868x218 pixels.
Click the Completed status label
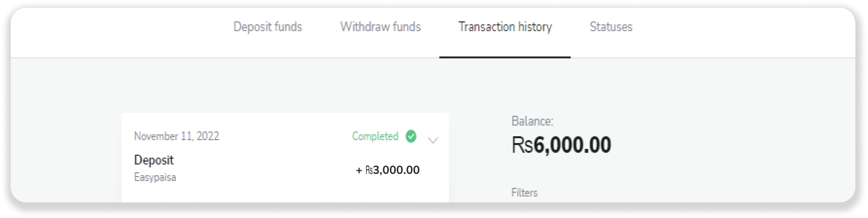tap(375, 136)
